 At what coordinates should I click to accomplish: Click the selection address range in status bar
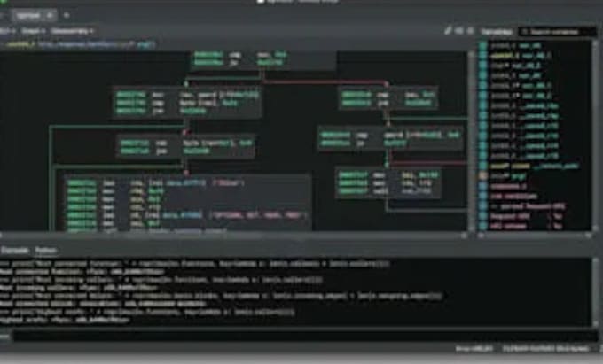pos(545,349)
